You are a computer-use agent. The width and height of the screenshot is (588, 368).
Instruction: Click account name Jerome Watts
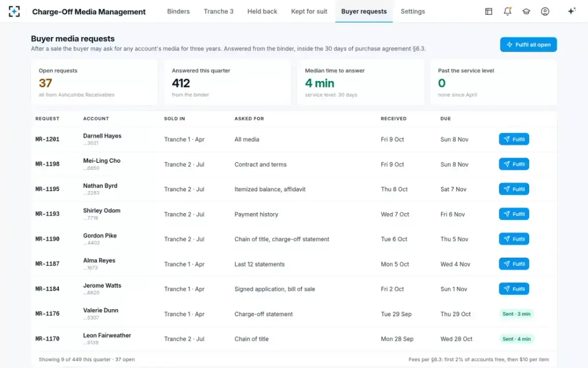102,286
